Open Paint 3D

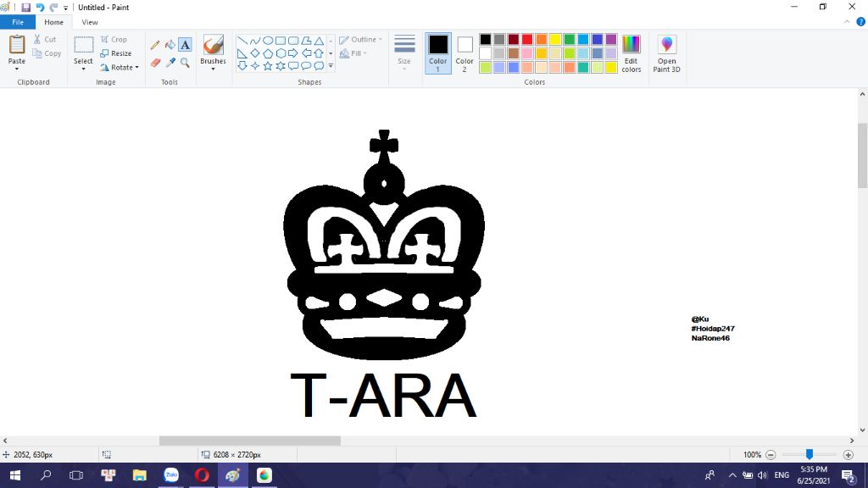click(x=666, y=53)
